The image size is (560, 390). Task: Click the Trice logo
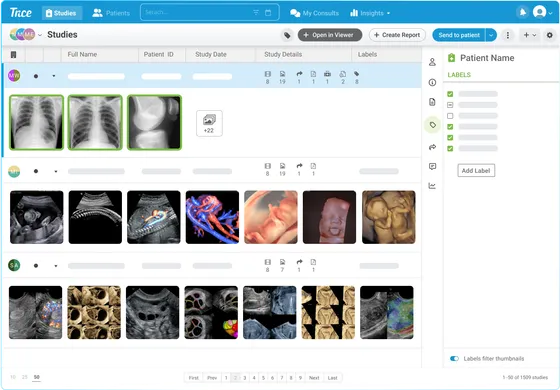coord(20,12)
